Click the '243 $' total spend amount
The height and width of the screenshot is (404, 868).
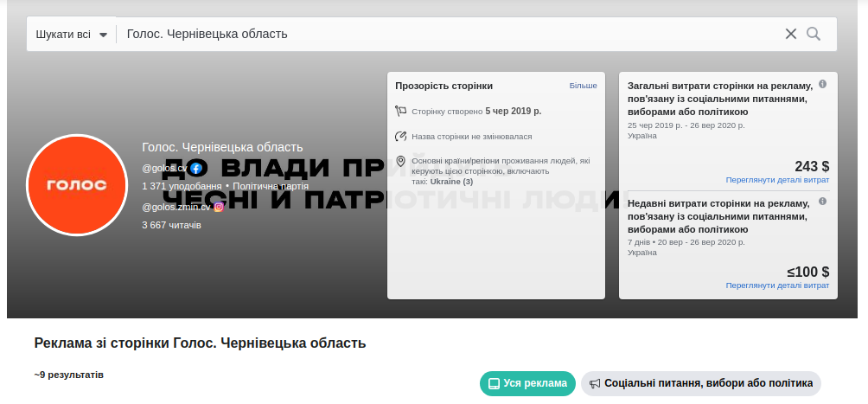coord(812,166)
